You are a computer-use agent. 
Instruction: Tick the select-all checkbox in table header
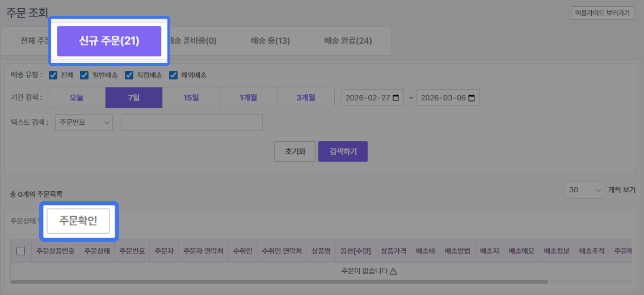coord(21,251)
